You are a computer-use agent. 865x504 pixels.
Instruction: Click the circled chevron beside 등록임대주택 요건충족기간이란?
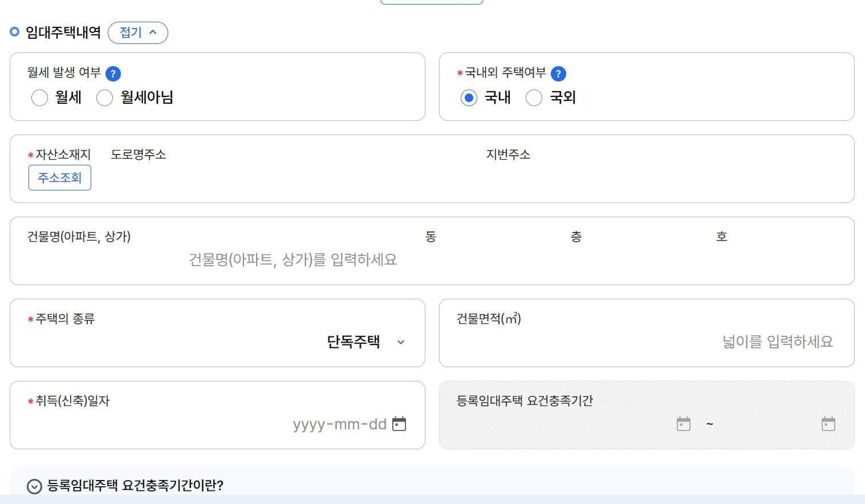34,486
